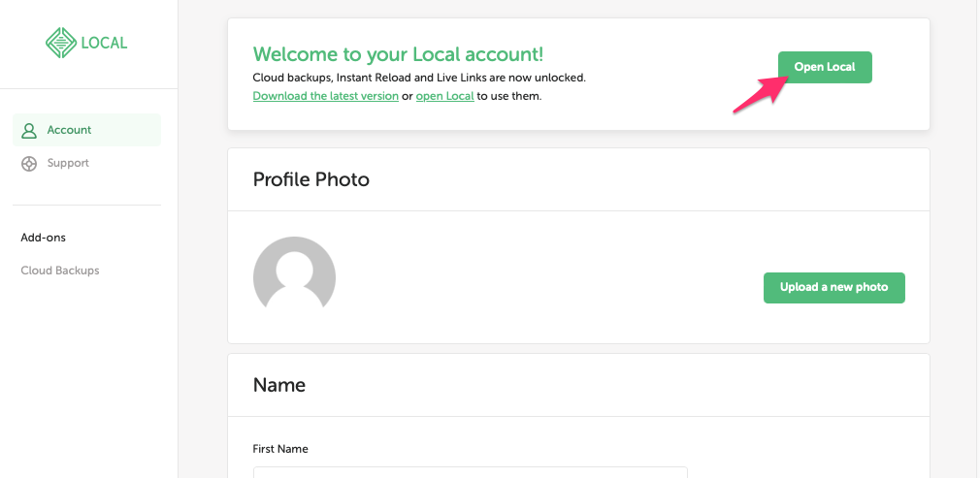Click the First Name field label
Image resolution: width=980 pixels, height=478 pixels.
[280, 449]
